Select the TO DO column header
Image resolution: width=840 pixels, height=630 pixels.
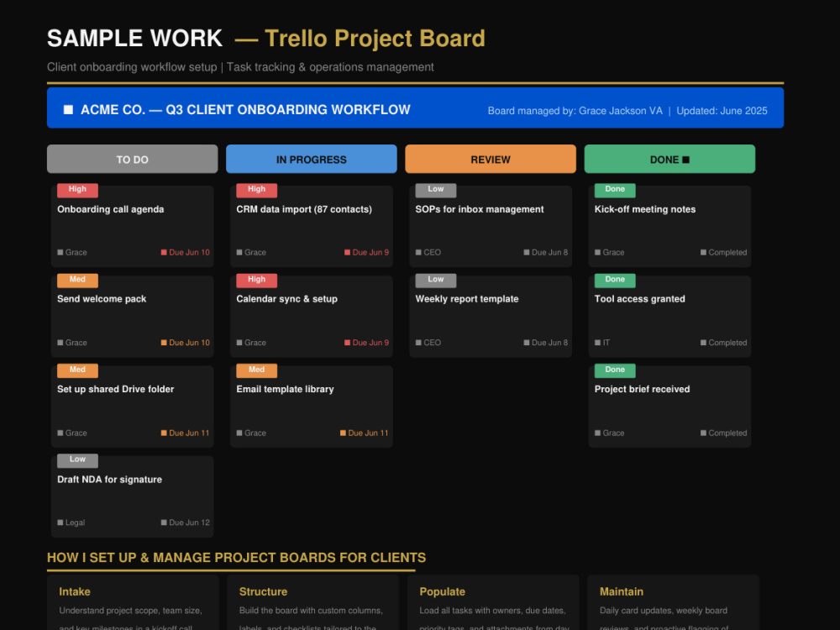point(133,159)
